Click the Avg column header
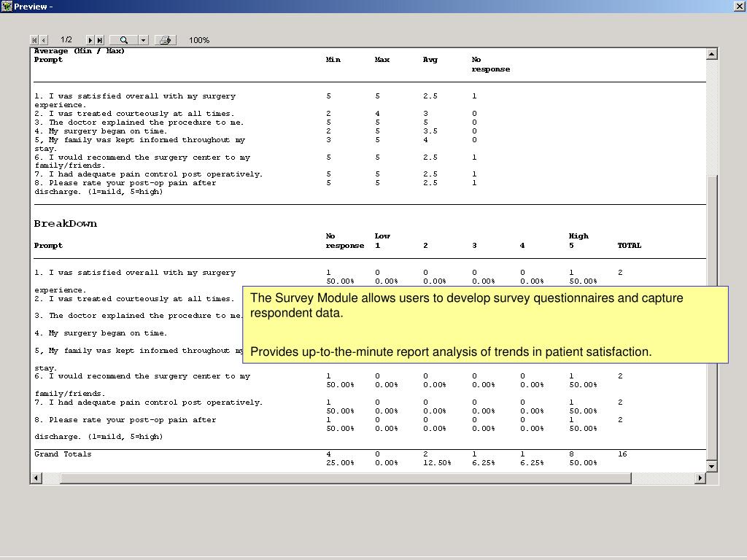The image size is (747, 560). click(x=430, y=60)
